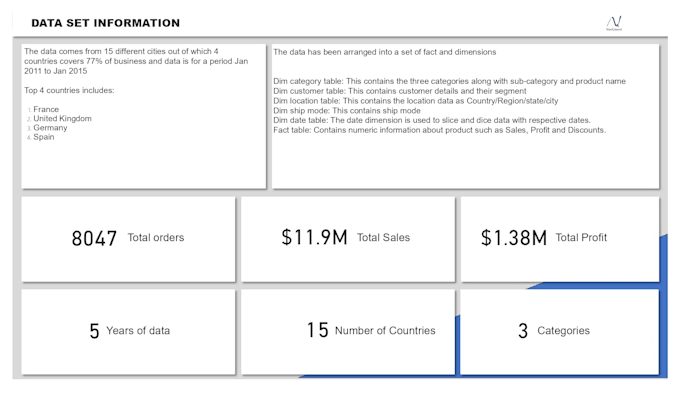Viewport: 680px width, 393px height.
Task: Click the logo icon in the header
Action: coord(614,23)
